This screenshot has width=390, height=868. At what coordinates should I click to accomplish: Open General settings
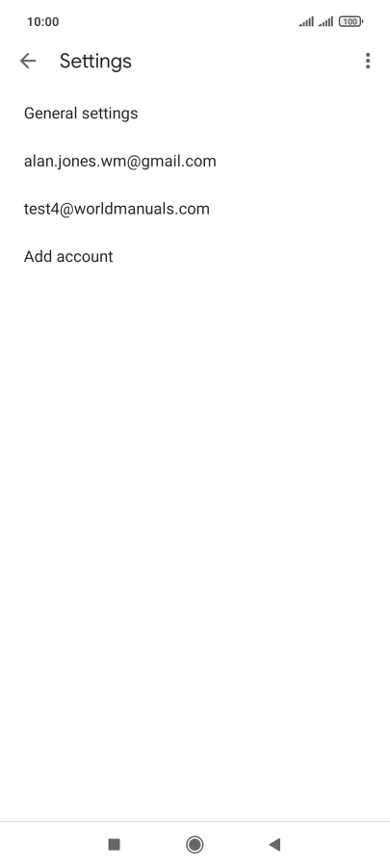(x=195, y=113)
